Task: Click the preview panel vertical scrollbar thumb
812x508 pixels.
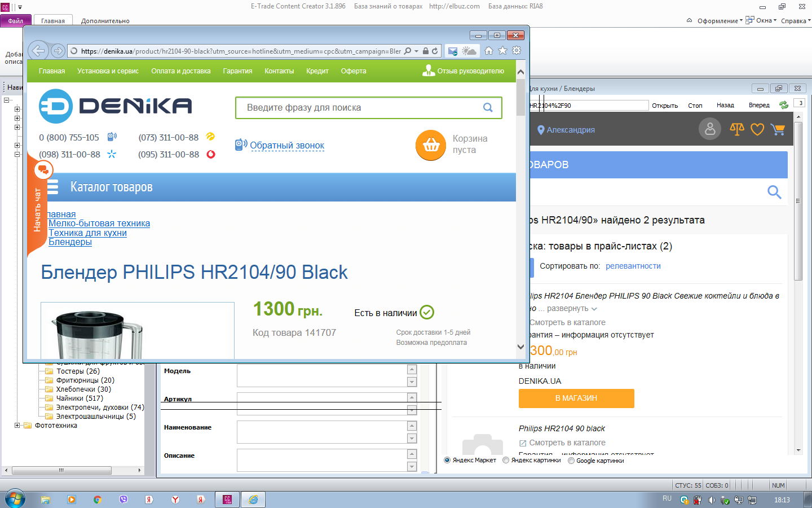Action: [798, 200]
